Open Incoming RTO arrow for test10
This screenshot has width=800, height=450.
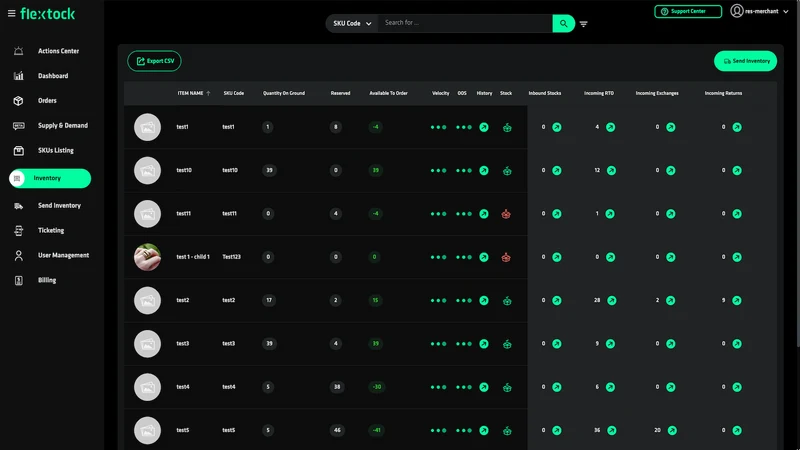click(x=611, y=170)
